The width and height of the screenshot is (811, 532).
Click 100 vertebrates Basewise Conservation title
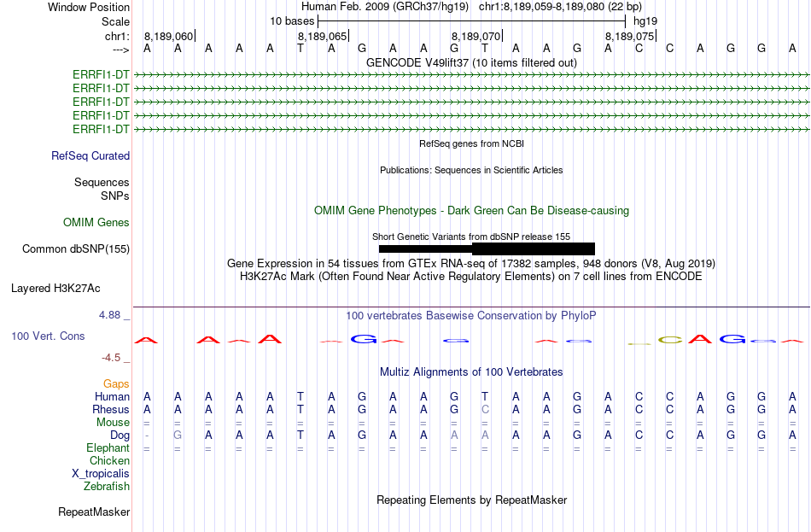471,316
